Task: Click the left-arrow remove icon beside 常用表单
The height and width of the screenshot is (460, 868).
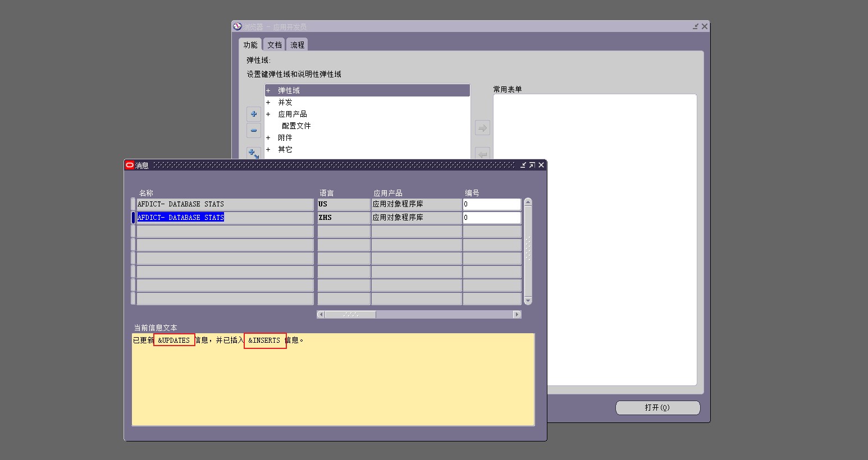Action: point(482,154)
